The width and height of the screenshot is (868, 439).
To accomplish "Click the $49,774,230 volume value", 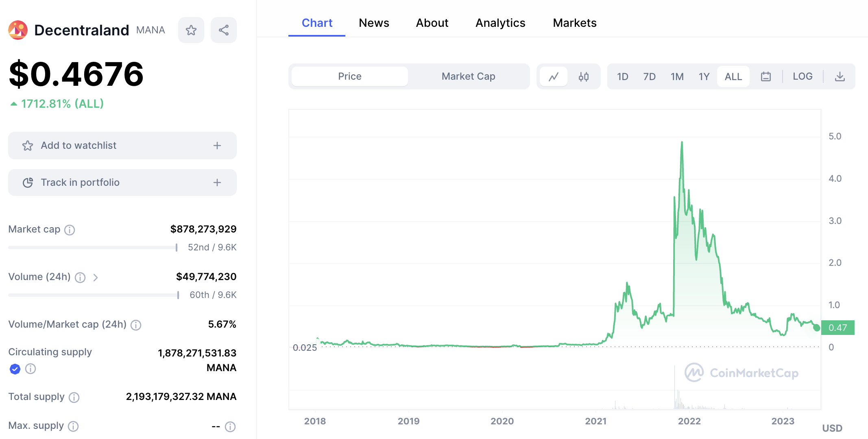I will pyautogui.click(x=206, y=277).
